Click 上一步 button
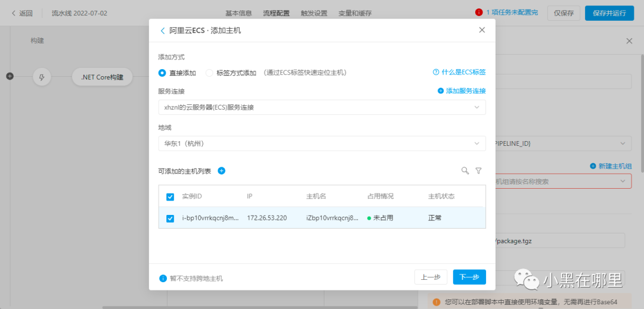 [431, 277]
